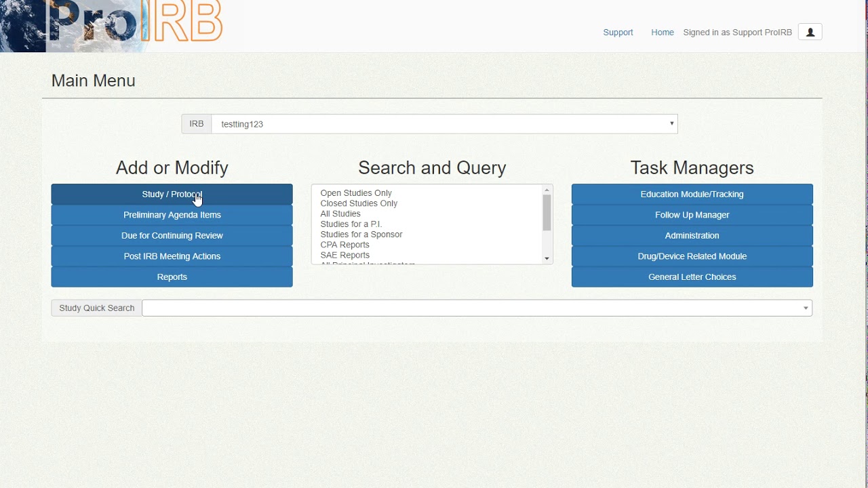This screenshot has width=868, height=488.
Task: Open the Reports button
Action: pos(172,277)
